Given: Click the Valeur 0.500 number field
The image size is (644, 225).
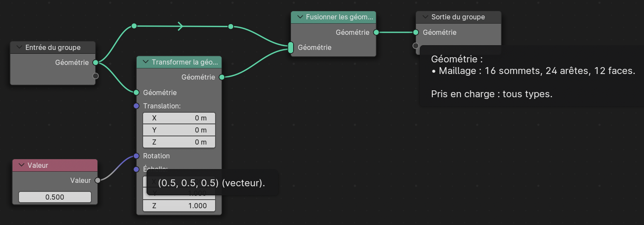Looking at the screenshot, I should click(x=55, y=197).
